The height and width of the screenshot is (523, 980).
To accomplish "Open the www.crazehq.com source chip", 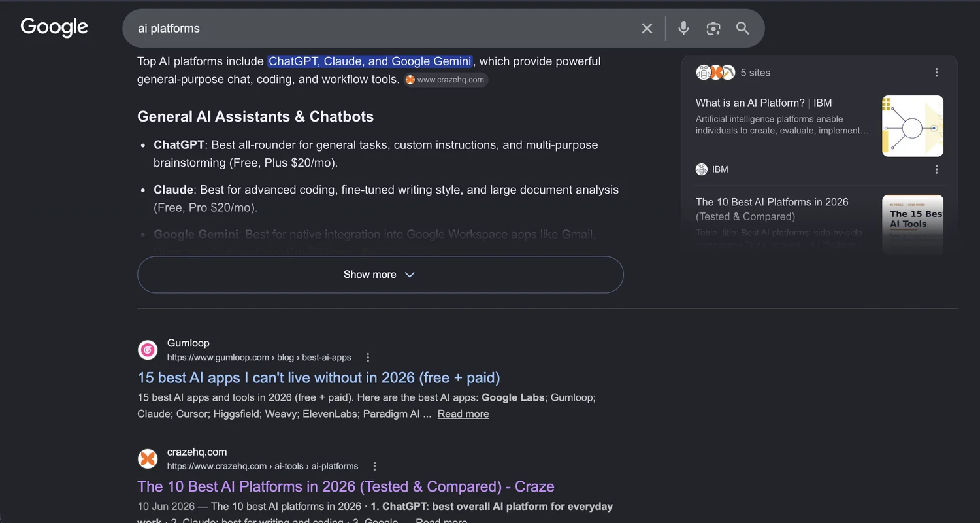I will pos(446,80).
